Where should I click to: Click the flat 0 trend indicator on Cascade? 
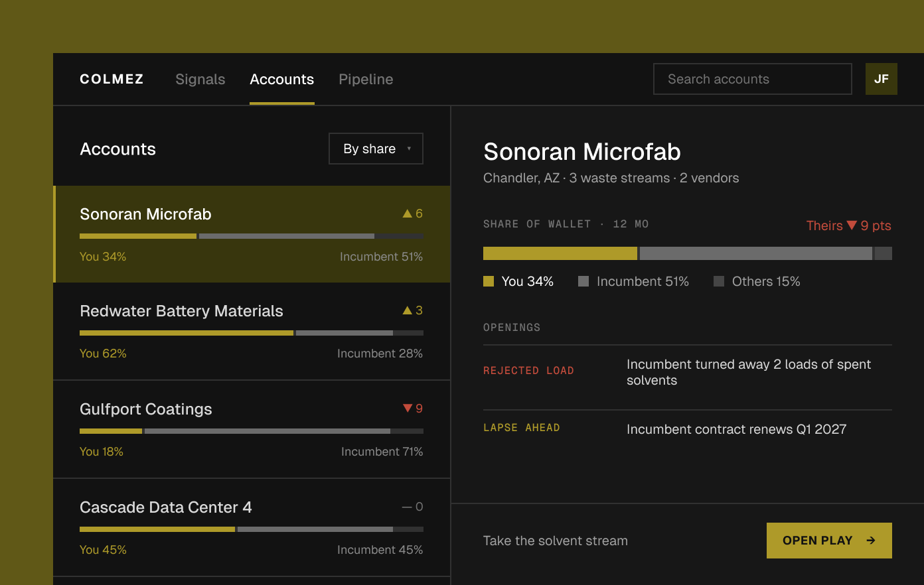[412, 507]
